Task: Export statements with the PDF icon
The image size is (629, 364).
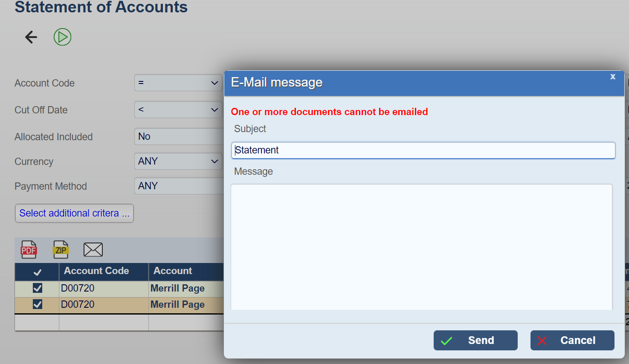Action: pyautogui.click(x=29, y=250)
